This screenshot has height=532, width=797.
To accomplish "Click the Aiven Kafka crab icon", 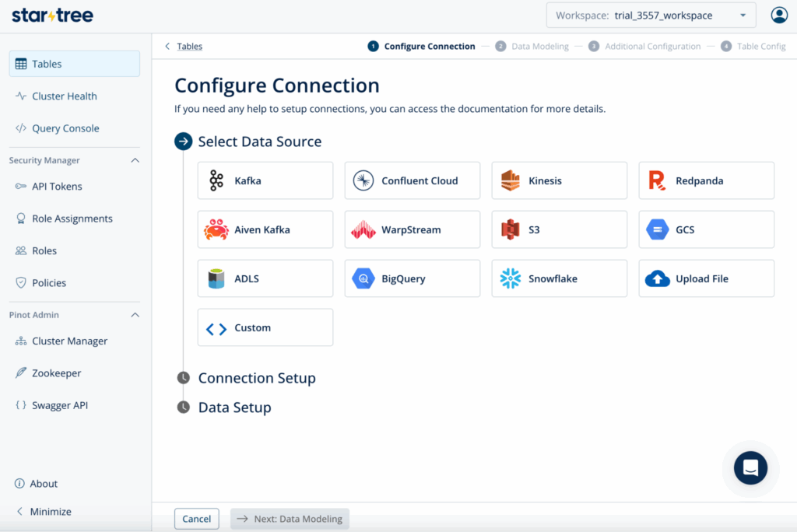I will click(216, 229).
